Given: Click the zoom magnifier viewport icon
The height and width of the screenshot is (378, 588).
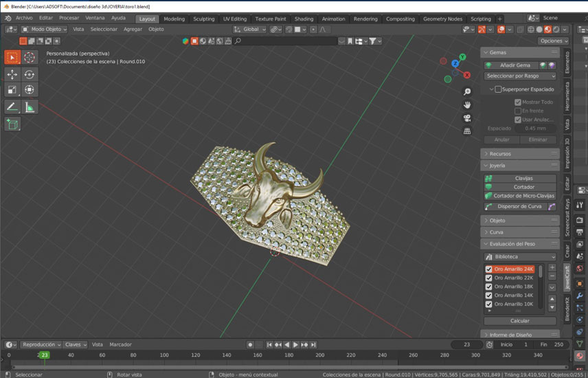Looking at the screenshot, I should [x=467, y=92].
